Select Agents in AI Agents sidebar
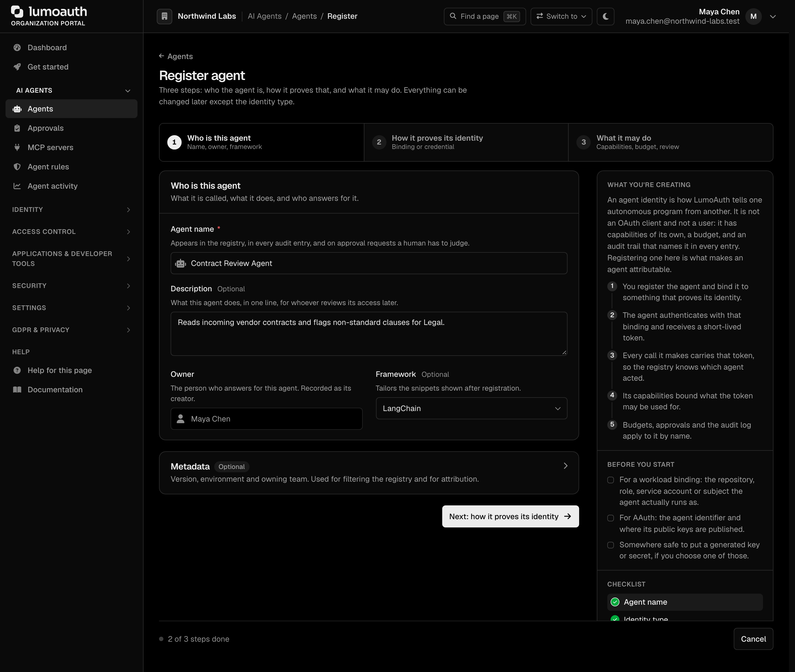The width and height of the screenshot is (795, 672). point(71,109)
